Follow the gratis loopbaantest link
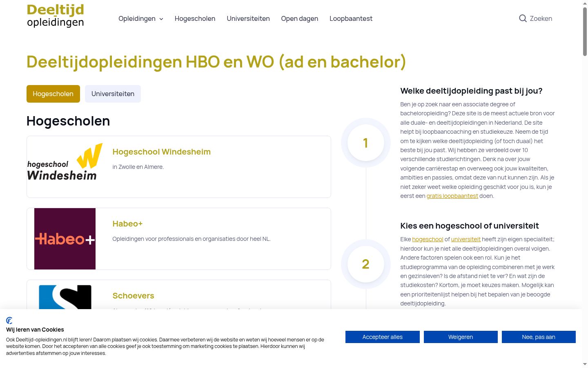Image resolution: width=588 pixels, height=368 pixels. [x=452, y=196]
